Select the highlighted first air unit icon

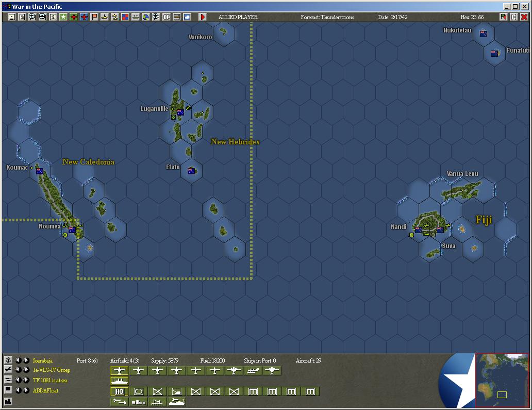point(120,371)
